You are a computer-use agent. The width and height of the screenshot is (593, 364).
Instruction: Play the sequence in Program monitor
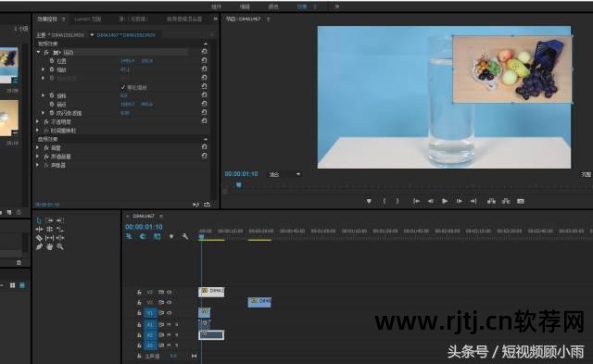tap(445, 202)
